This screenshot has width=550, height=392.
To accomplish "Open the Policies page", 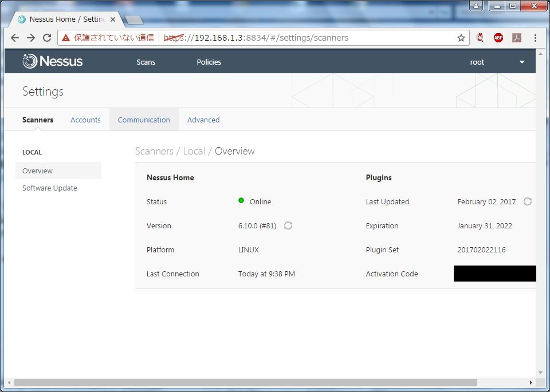I will [x=209, y=62].
